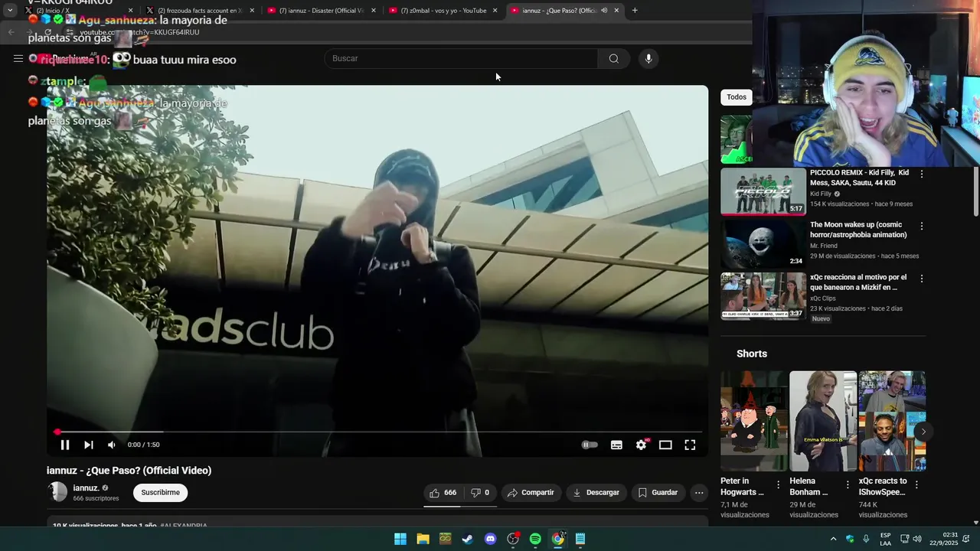Switch to z0mbal - vos y yo tab
This screenshot has height=551, width=980.
443,11
